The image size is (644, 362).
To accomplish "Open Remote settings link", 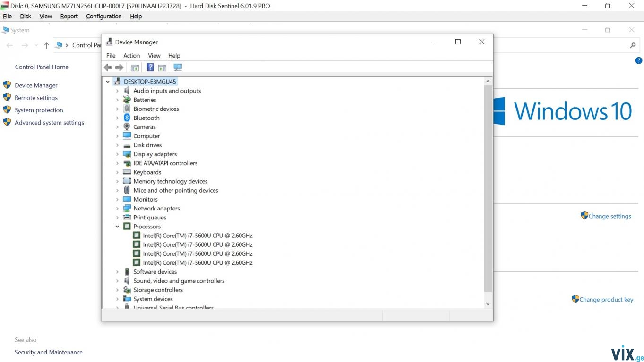I will pos(36,98).
